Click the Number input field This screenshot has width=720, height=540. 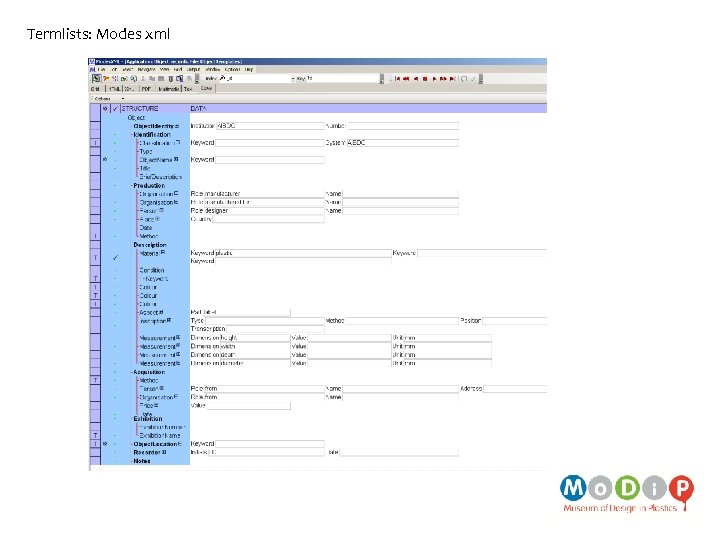pos(402,125)
